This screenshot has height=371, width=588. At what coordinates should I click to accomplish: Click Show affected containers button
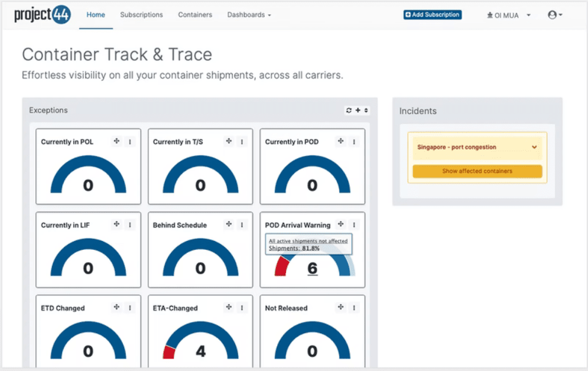(477, 171)
